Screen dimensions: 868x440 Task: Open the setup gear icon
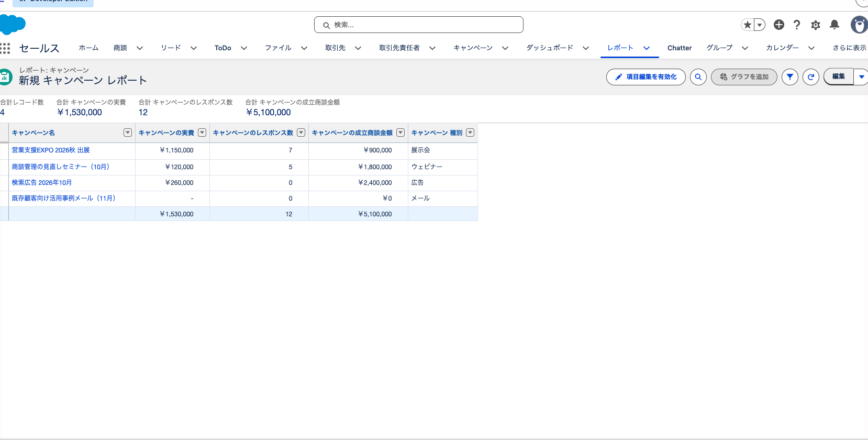click(x=816, y=25)
